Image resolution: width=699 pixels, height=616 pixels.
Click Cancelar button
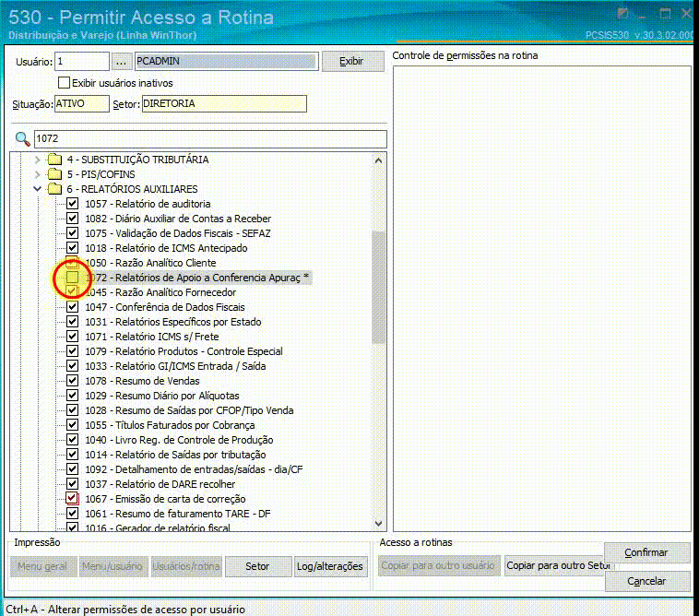click(646, 581)
